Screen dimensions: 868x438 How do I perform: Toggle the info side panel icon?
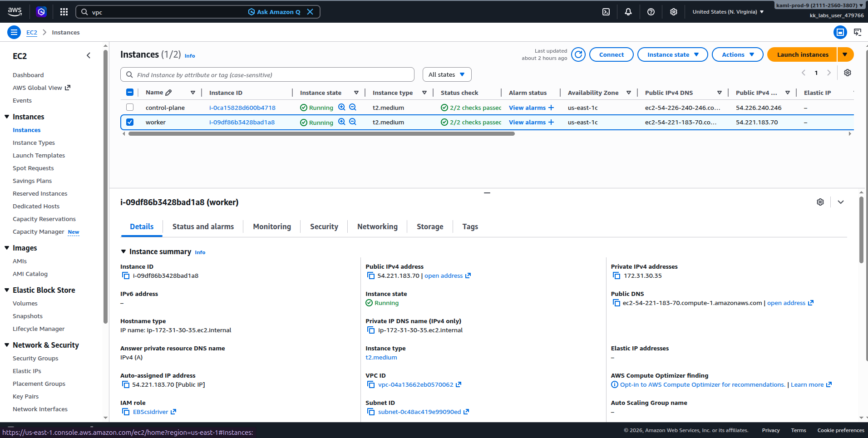point(840,32)
